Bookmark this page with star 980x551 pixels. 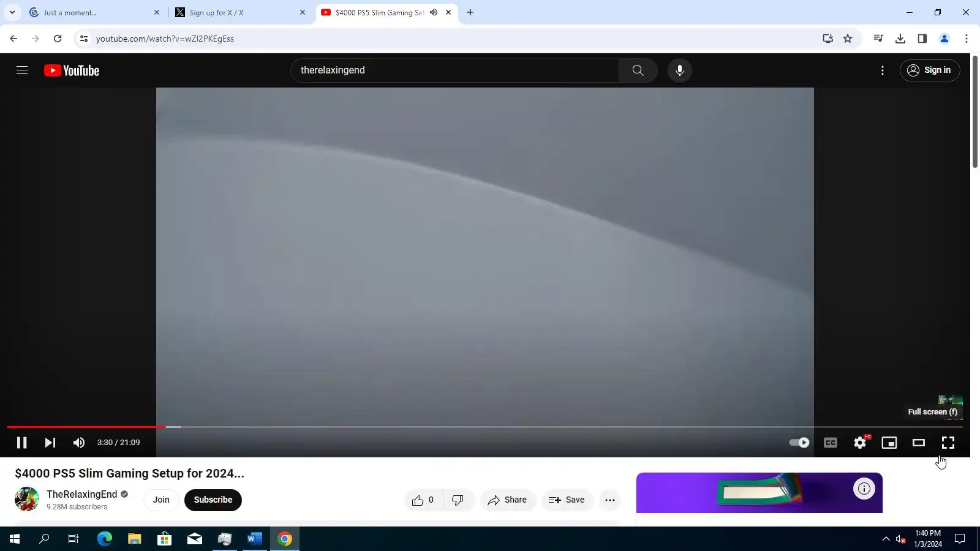coord(848,39)
